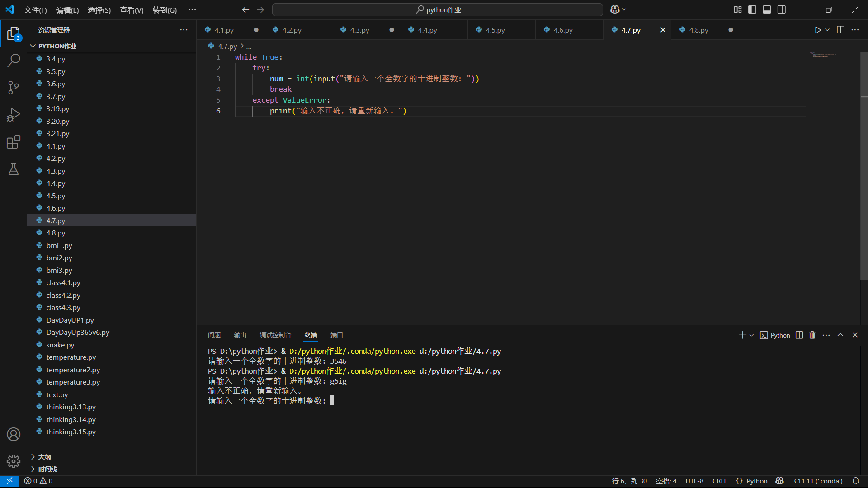Screen dimensions: 868x488
Task: Click the Run Python File play button
Action: [817, 30]
